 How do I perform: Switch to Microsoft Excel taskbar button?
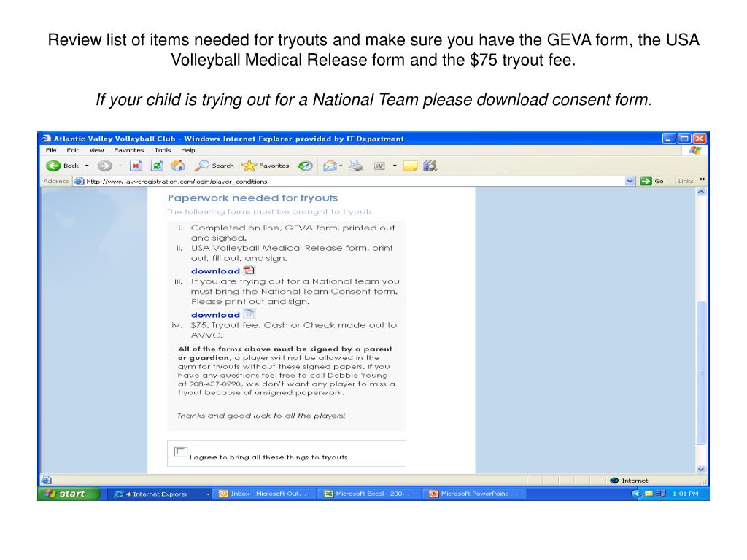tap(370, 494)
